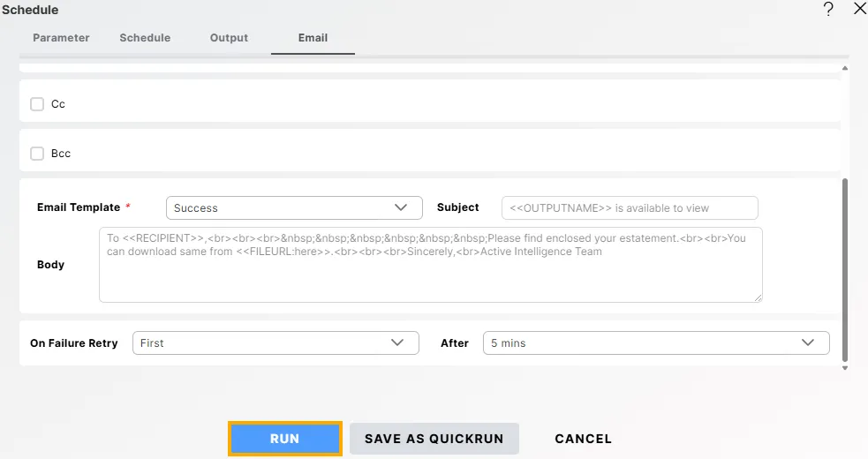
Task: Switch to the Parameter tab
Action: tap(61, 38)
